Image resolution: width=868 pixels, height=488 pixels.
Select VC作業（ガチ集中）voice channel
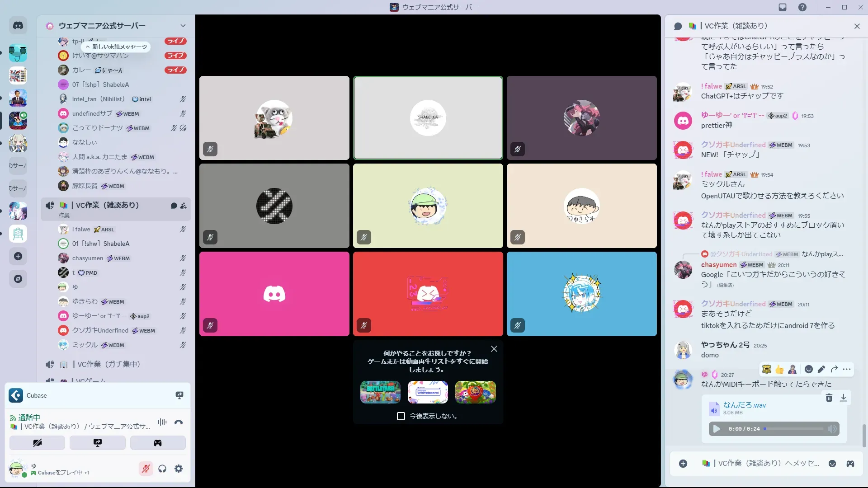point(108,364)
